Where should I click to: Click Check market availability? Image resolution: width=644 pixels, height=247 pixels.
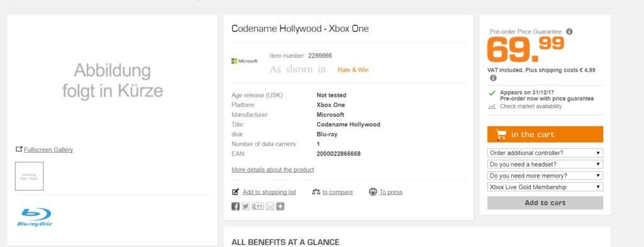coord(531,106)
